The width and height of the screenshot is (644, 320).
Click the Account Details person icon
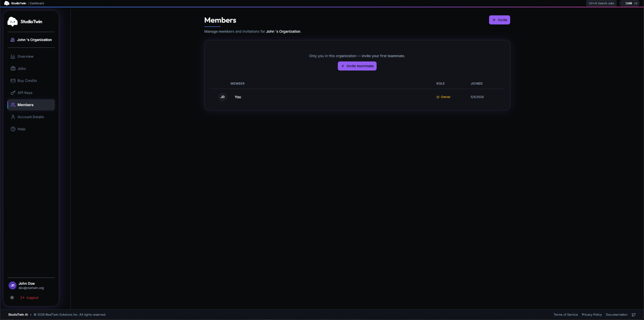point(13,117)
